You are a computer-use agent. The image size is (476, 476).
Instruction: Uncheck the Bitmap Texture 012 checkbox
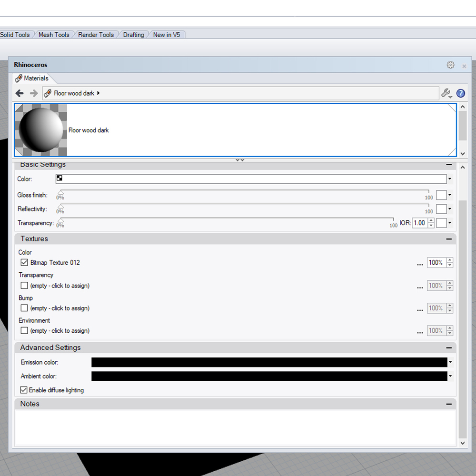point(24,262)
